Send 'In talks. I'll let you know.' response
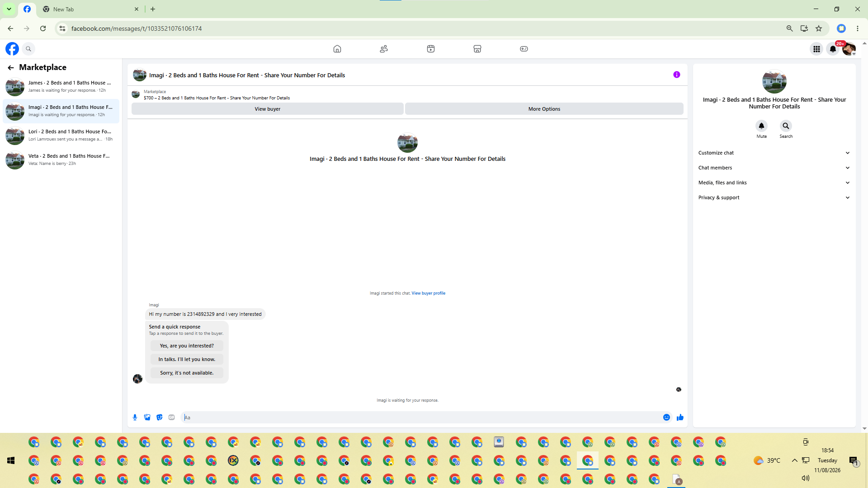 tap(187, 359)
